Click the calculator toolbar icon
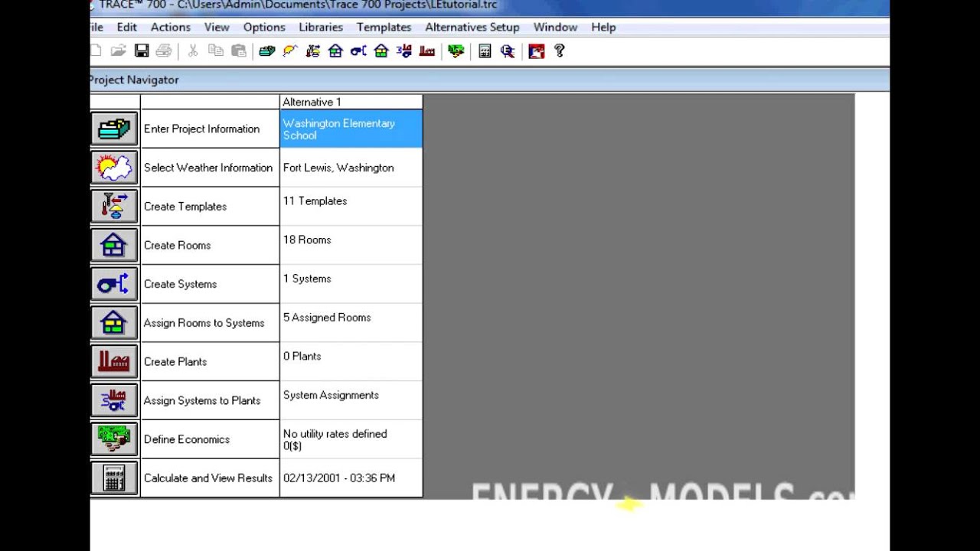This screenshot has width=980, height=551. pos(485,51)
